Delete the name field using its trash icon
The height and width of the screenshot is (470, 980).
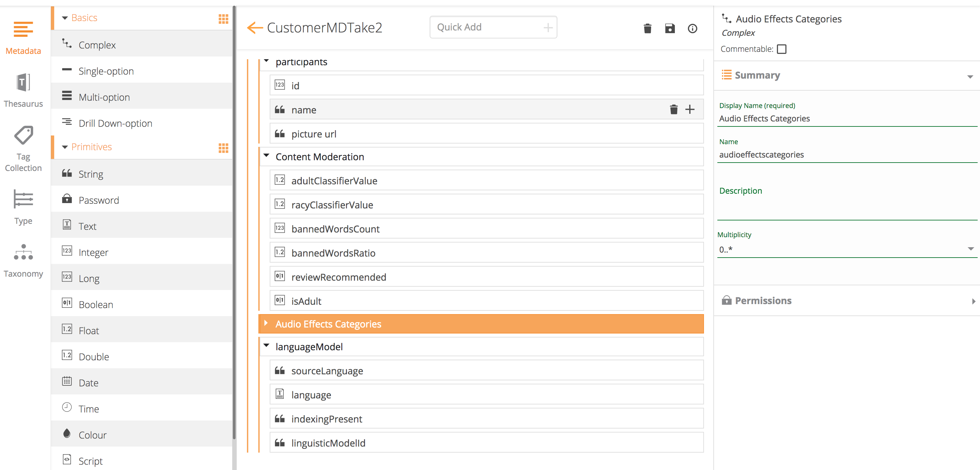point(674,109)
